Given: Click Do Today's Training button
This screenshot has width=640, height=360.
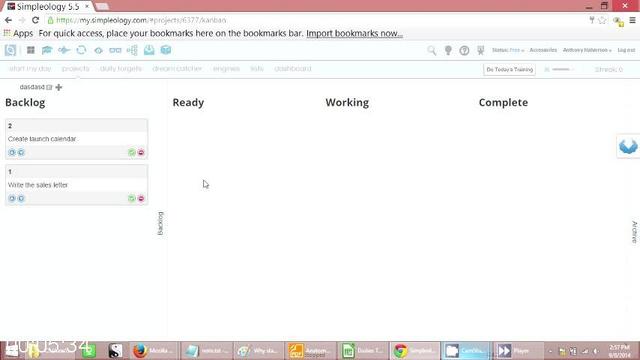Looking at the screenshot, I should (x=509, y=69).
